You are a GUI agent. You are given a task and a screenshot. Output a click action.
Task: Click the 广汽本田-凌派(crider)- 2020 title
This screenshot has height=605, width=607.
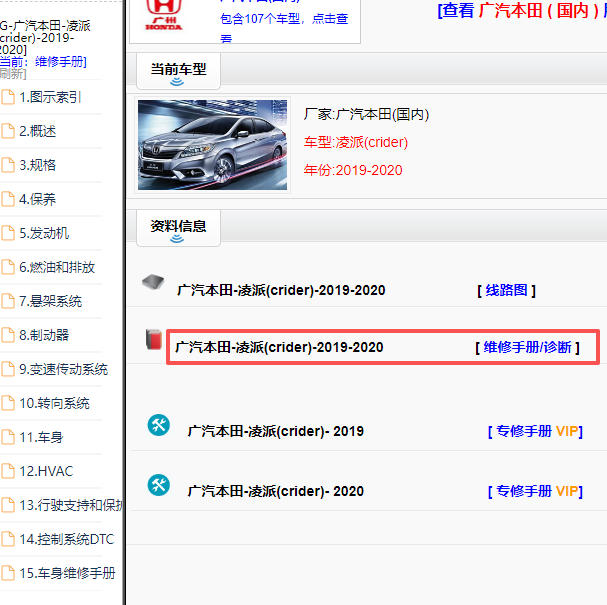point(276,491)
